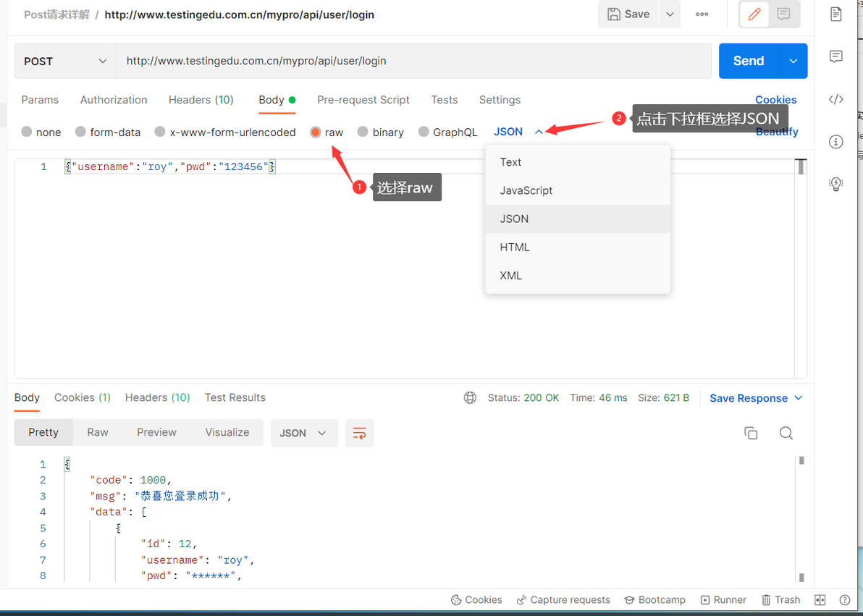Toggle line wrap icon in response
This screenshot has height=616, width=863.
coord(359,433)
